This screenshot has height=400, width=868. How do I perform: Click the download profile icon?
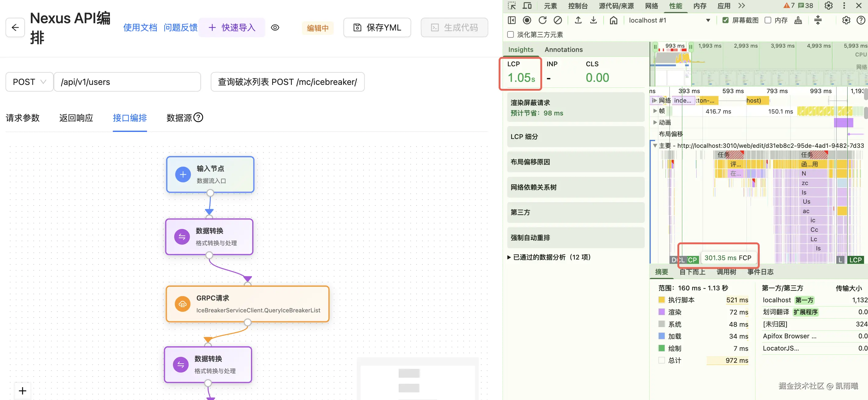594,20
